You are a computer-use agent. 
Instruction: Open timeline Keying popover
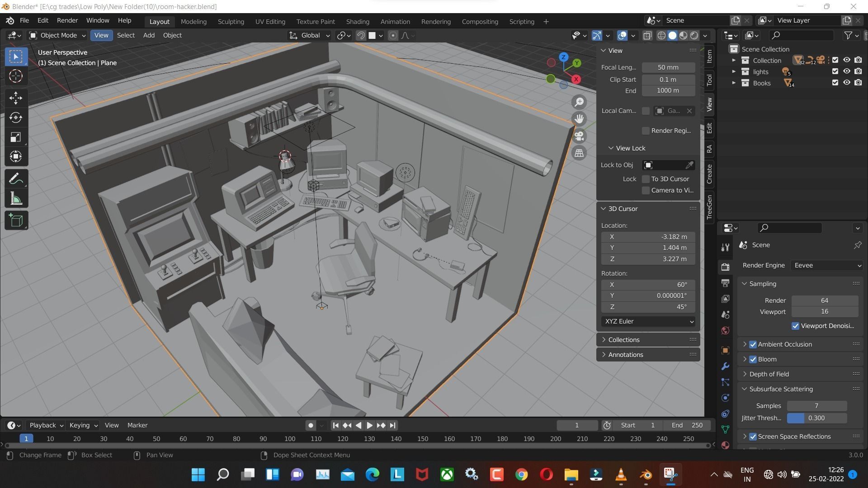(x=83, y=425)
